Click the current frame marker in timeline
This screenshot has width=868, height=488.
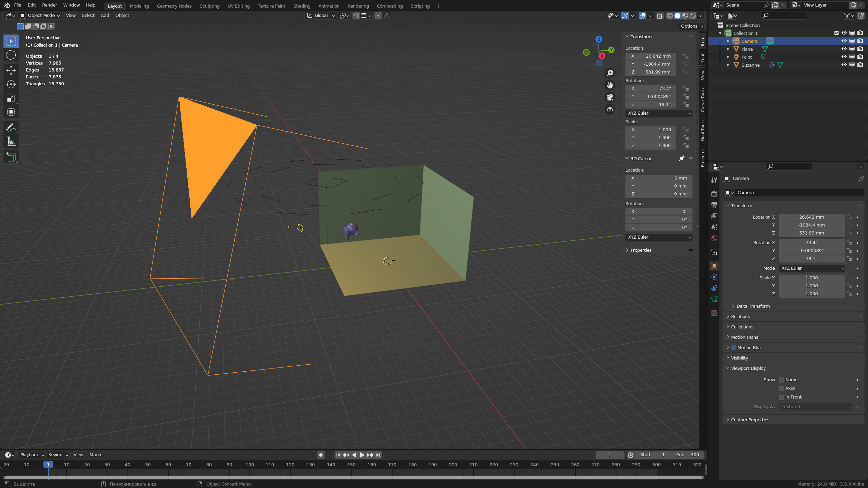click(x=48, y=465)
